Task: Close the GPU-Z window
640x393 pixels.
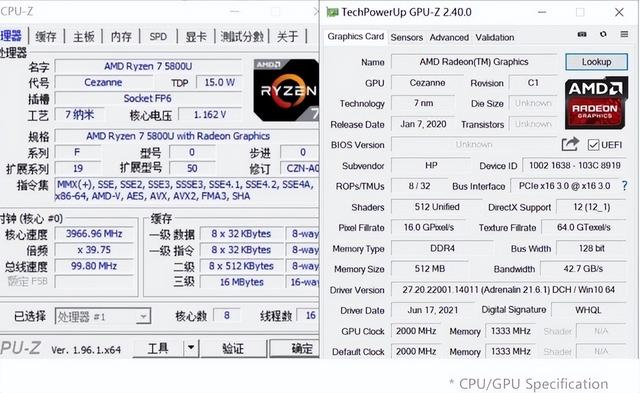Action: 619,13
